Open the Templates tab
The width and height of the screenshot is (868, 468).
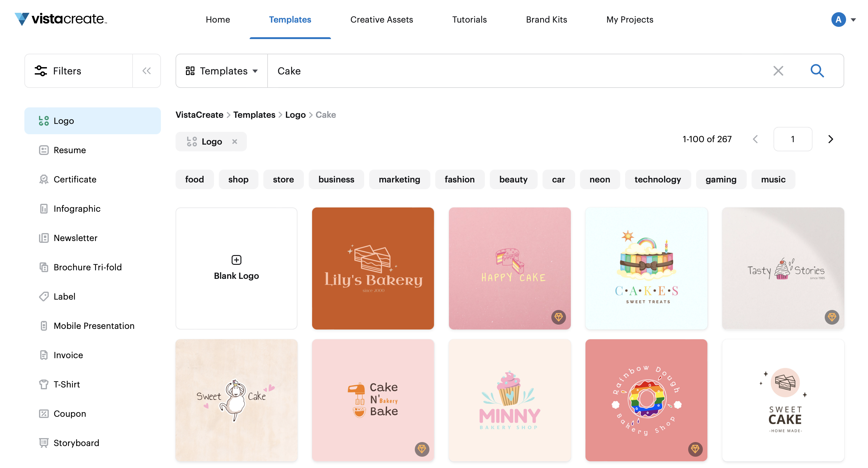(290, 20)
